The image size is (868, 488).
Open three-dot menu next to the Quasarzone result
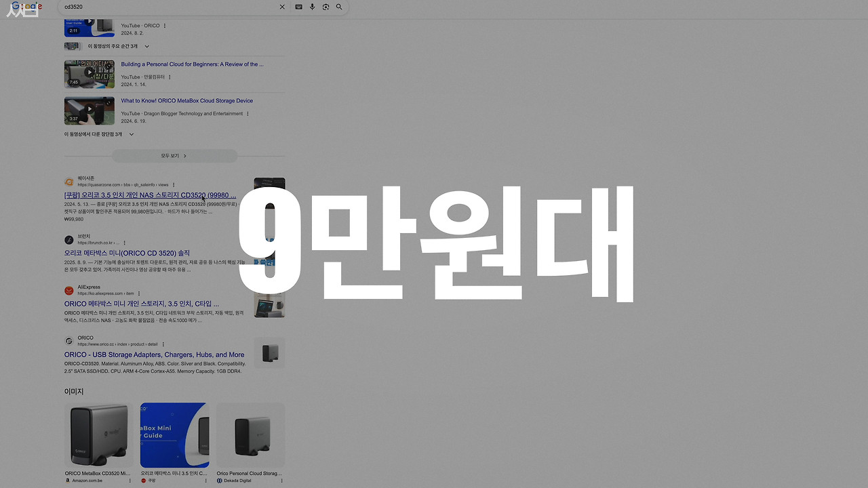(x=174, y=184)
